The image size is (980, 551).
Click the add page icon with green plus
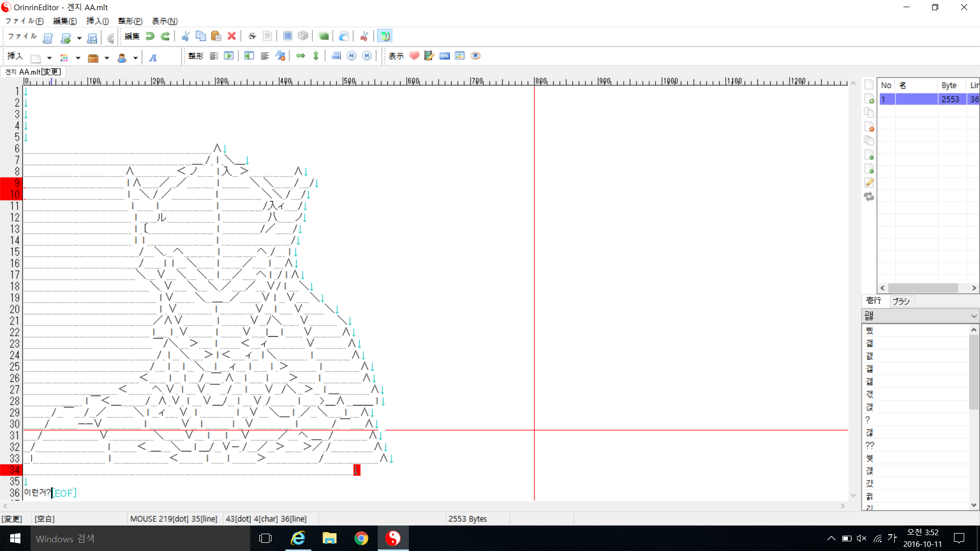[869, 99]
